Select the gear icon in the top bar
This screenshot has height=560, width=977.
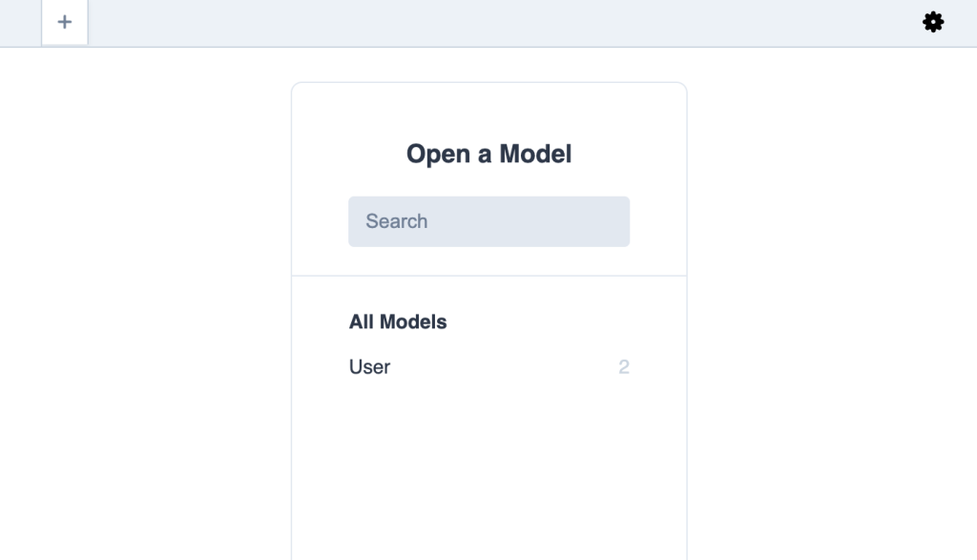pos(933,22)
